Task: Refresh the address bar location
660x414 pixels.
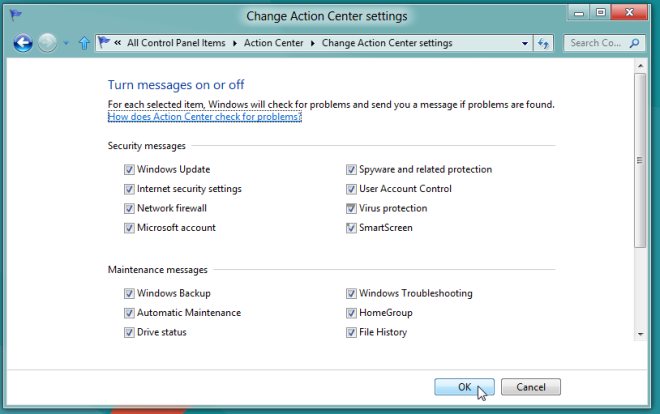Action: 543,43
